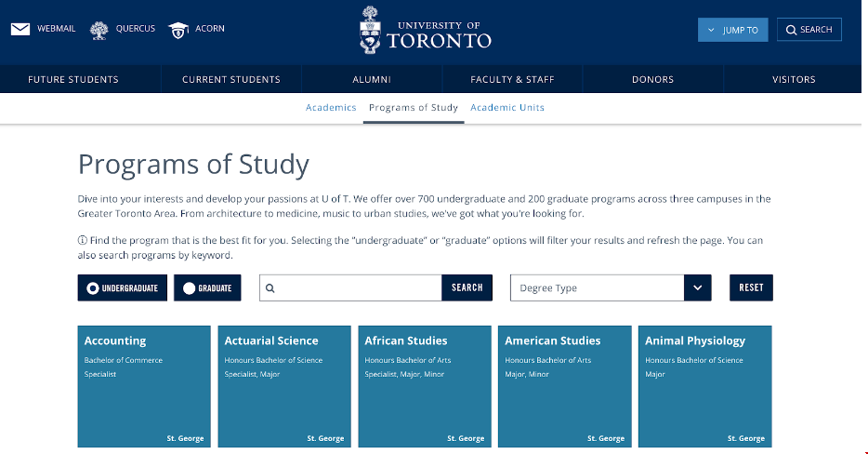Click the dark Search submit button
This screenshot has height=454, width=868.
pos(467,288)
